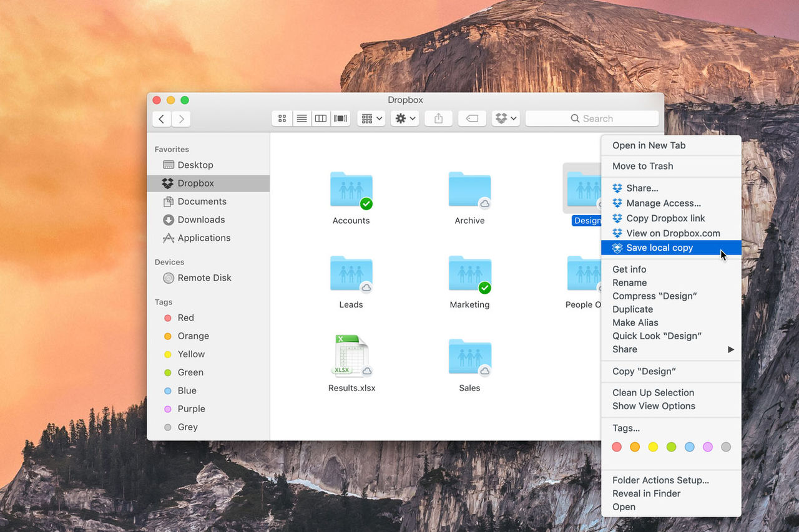This screenshot has height=532, width=799.
Task: Open the arrange-by dropdown in the toolbar
Action: (x=371, y=118)
